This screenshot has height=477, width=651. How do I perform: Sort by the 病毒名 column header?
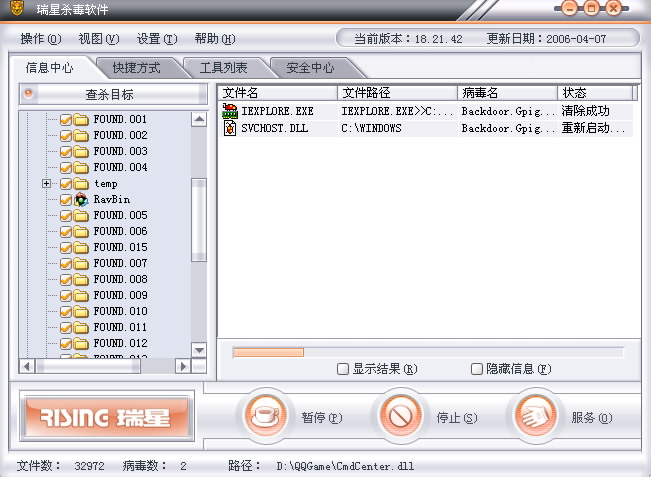[x=507, y=93]
